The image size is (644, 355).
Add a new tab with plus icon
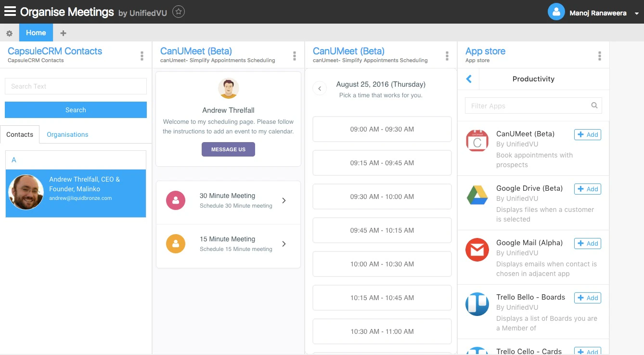(63, 33)
